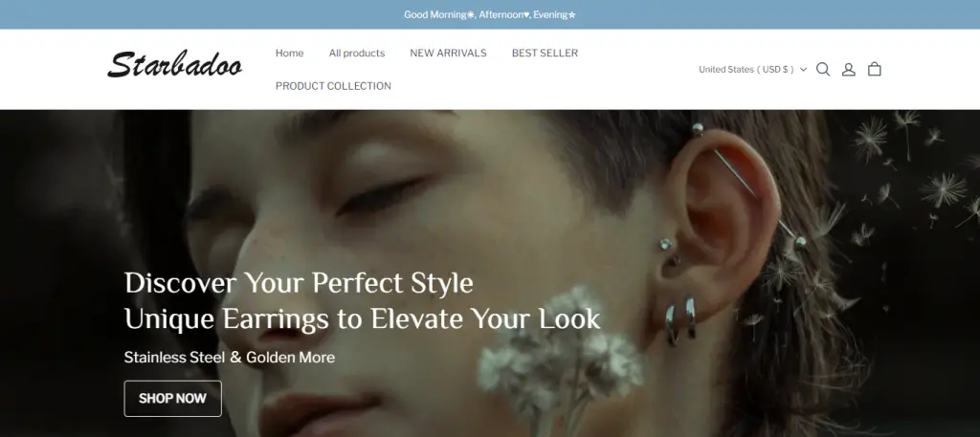Click the Discover Your Perfect Style headline

(x=299, y=283)
